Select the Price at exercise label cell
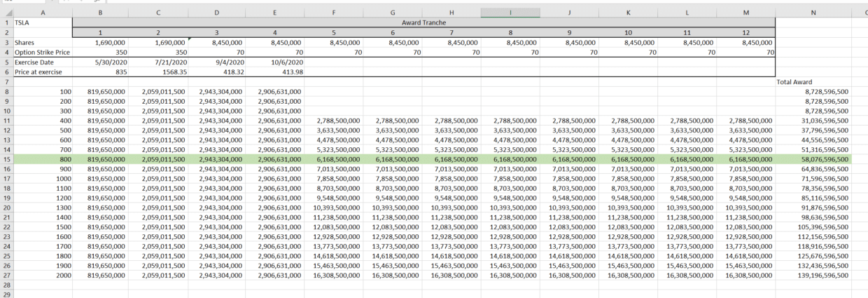This screenshot has height=298, width=868. 42,72
